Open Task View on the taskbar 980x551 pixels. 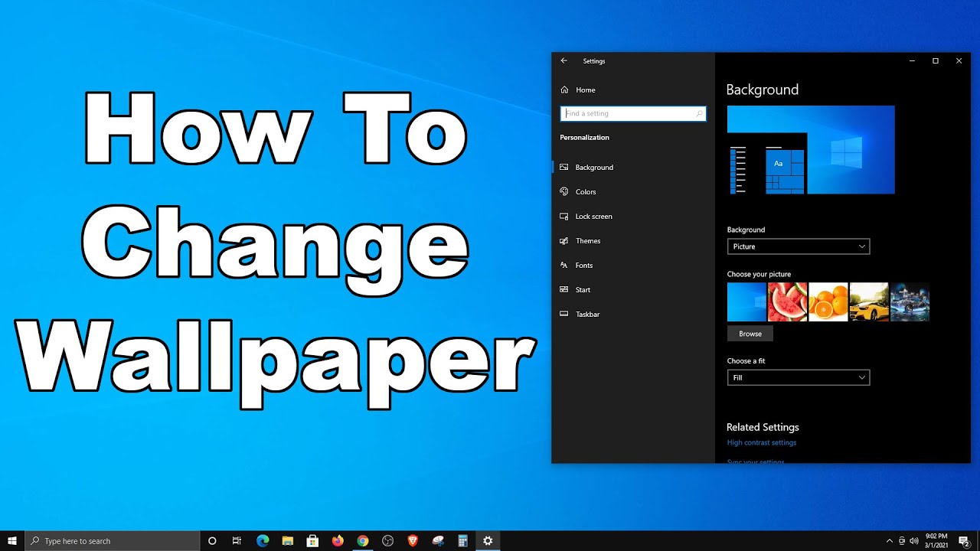pos(237,541)
